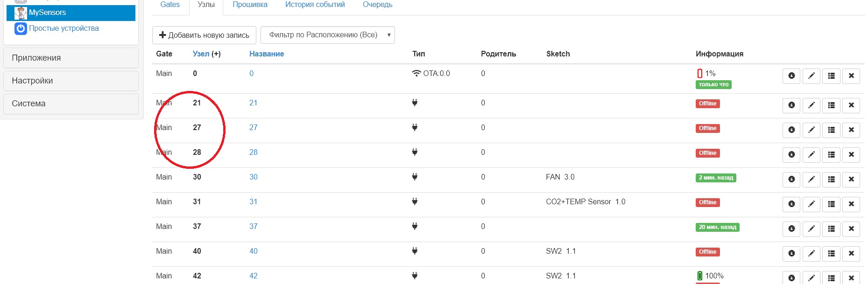Click the pencil icon for FAN 3.0 node
The image size is (868, 284).
click(812, 180)
